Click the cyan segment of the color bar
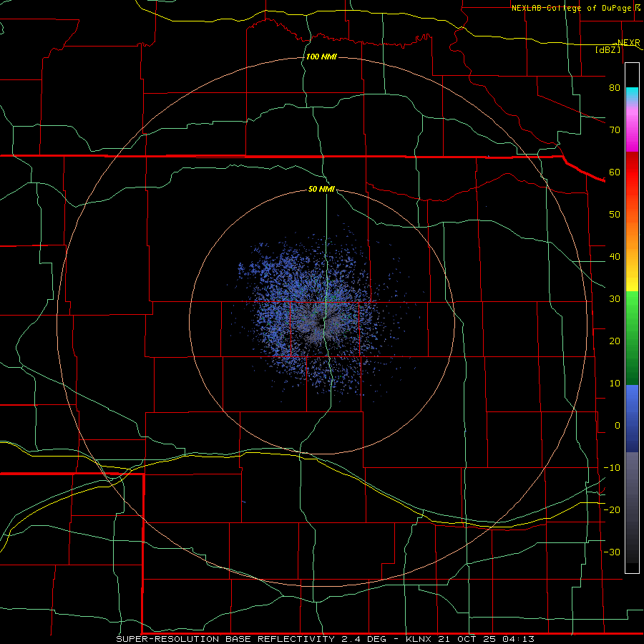The image size is (644, 644). click(632, 94)
